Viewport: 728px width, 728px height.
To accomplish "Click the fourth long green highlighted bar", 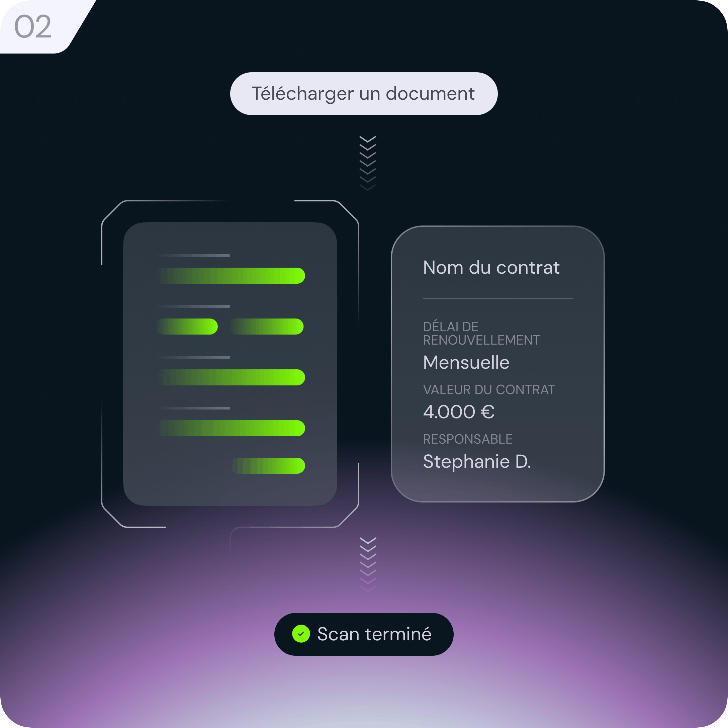I will click(x=232, y=428).
